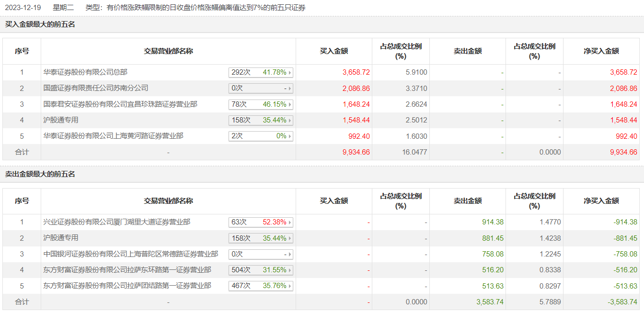
Task: Click the 买入金额 header in buy table
Action: click(x=333, y=51)
